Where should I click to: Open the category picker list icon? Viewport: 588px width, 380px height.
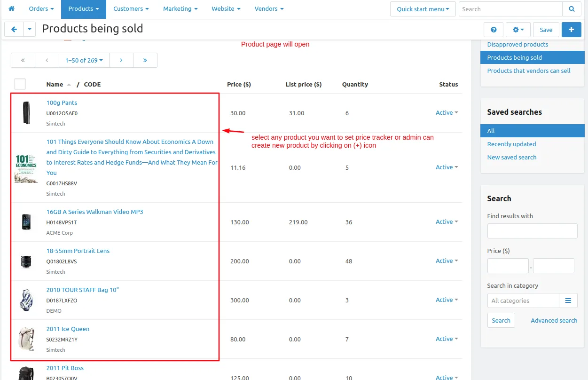(568, 301)
